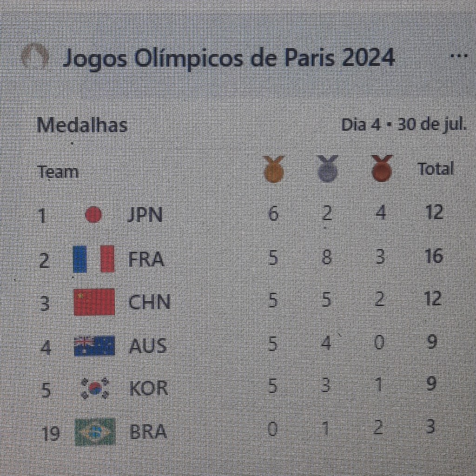Open the Jogos Olímpicos de Paris 2024 title
This screenshot has width=476, height=476.
228,58
